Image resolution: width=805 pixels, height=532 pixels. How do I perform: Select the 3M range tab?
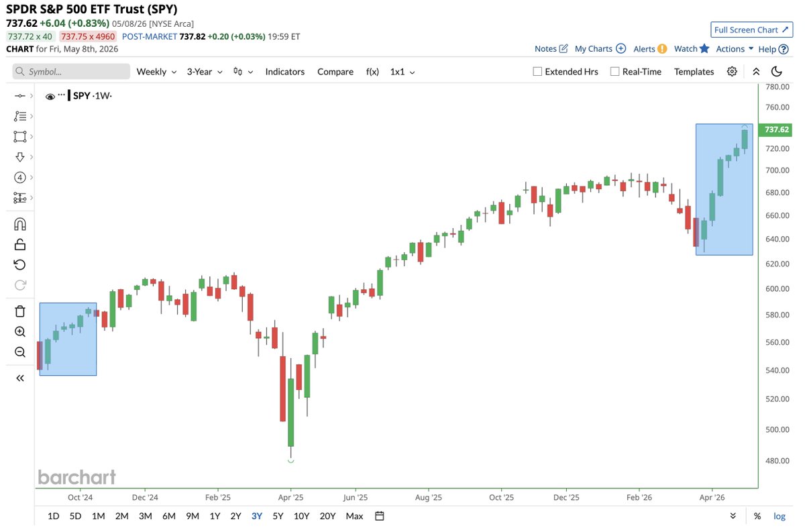coord(145,516)
